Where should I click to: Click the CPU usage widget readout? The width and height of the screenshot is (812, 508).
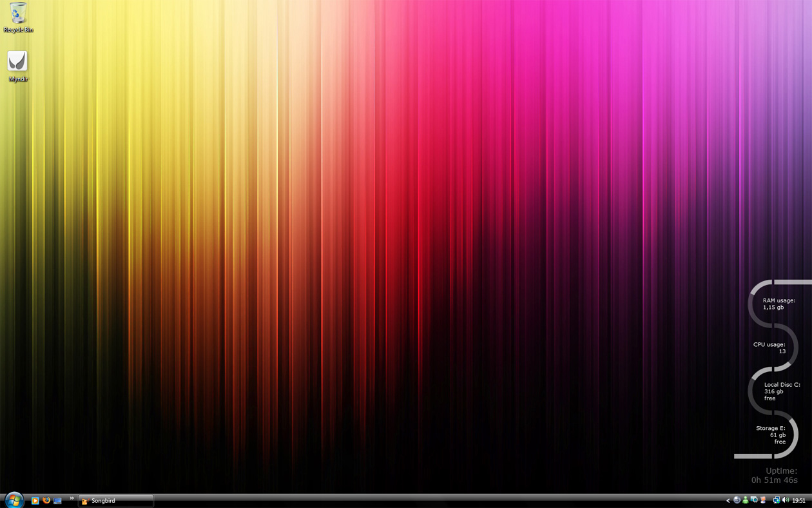pos(770,347)
